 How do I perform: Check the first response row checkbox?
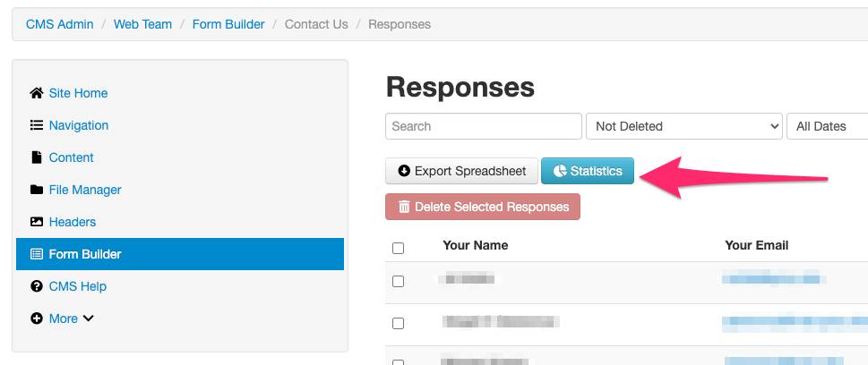[x=399, y=281]
